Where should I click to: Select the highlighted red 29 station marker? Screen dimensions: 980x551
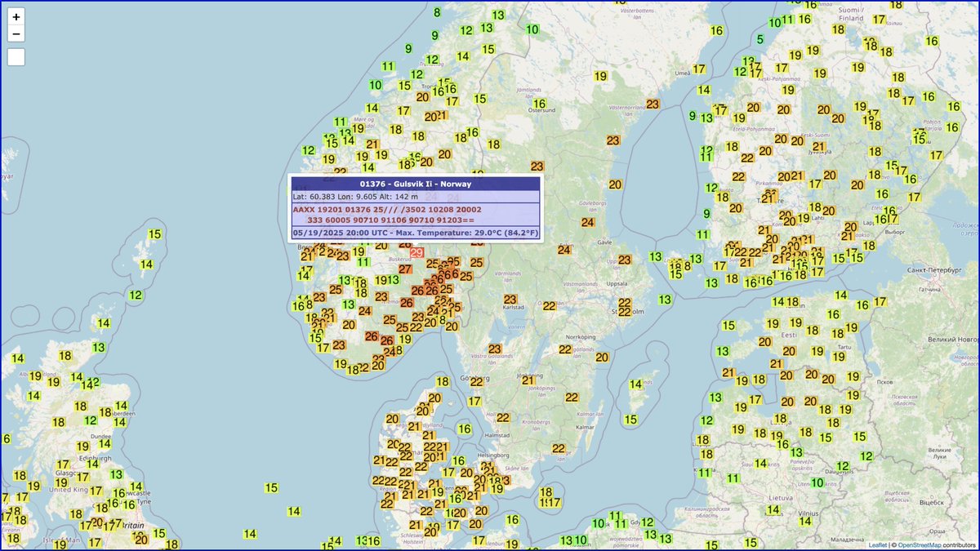coord(417,253)
